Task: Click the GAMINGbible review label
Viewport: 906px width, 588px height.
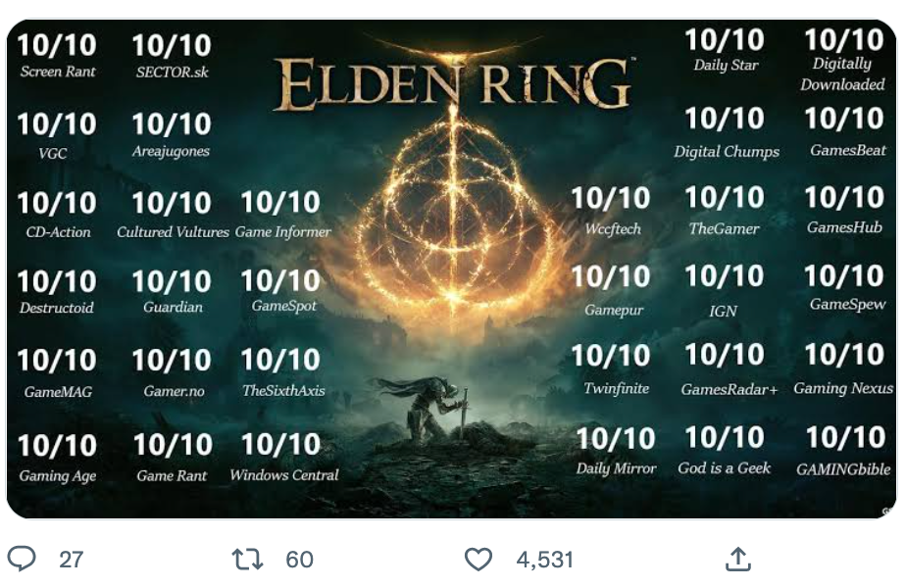Action: tap(844, 469)
